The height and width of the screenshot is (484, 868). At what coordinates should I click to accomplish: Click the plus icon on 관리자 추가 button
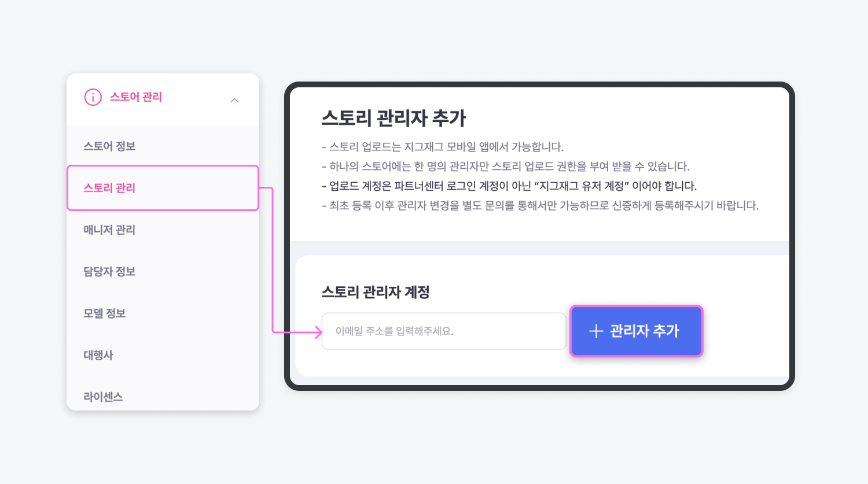pyautogui.click(x=596, y=331)
